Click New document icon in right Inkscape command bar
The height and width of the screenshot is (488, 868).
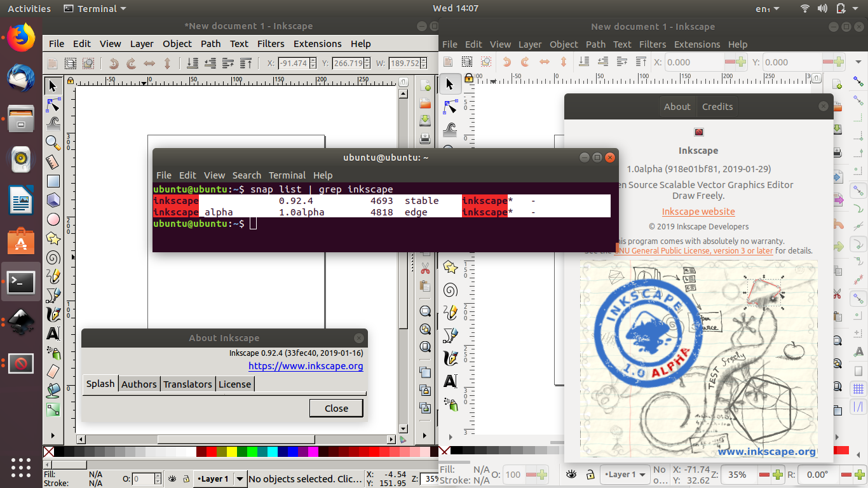coord(838,84)
